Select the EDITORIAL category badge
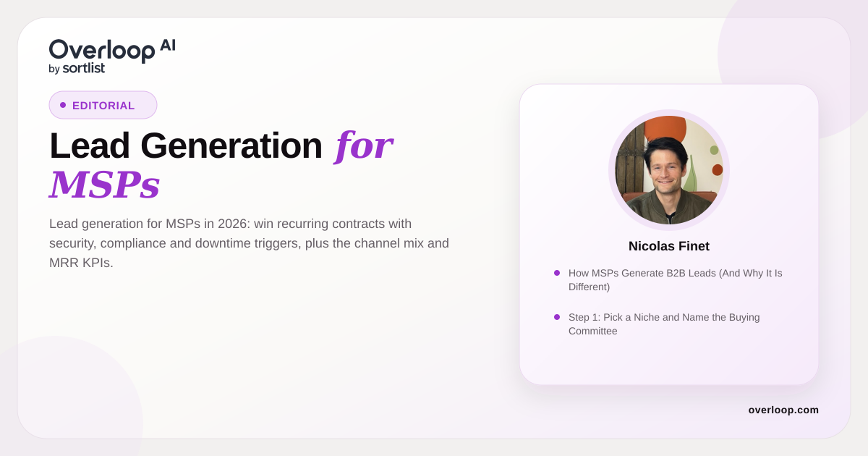 (x=103, y=105)
